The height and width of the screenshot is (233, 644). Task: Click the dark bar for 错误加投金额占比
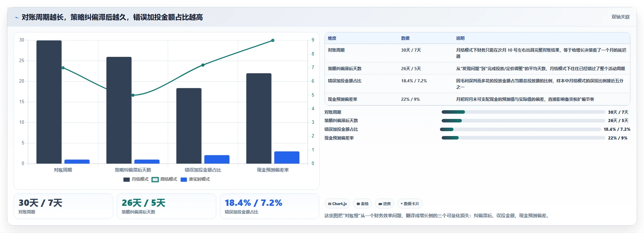pos(189,126)
